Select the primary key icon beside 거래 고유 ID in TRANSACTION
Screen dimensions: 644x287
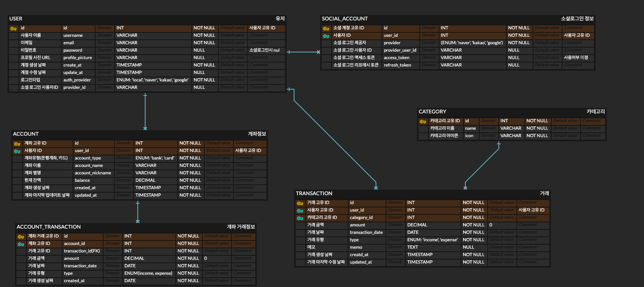tap(300, 203)
